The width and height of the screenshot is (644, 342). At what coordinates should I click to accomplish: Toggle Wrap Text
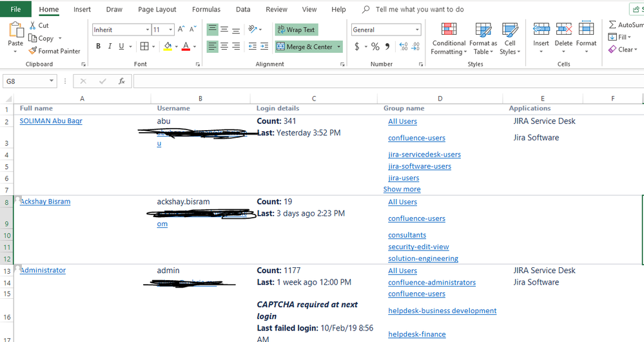coord(296,30)
